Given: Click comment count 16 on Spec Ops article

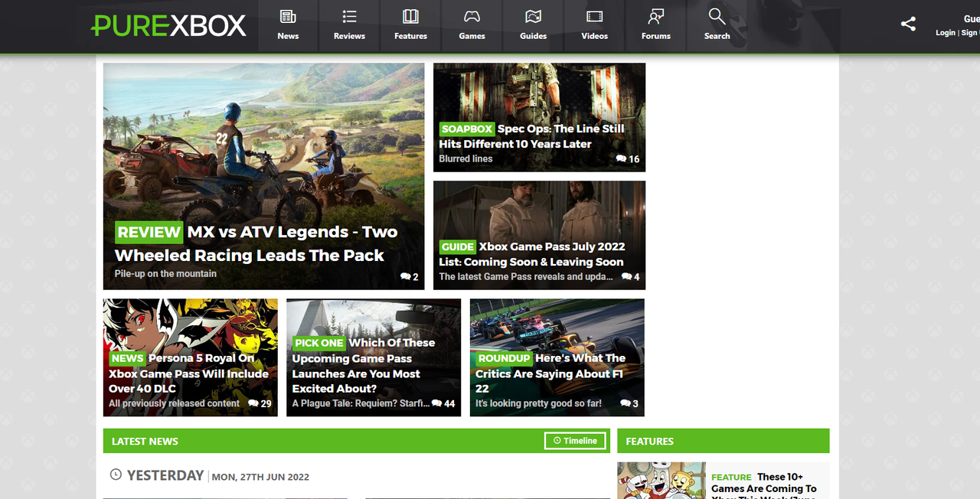Looking at the screenshot, I should pyautogui.click(x=628, y=159).
